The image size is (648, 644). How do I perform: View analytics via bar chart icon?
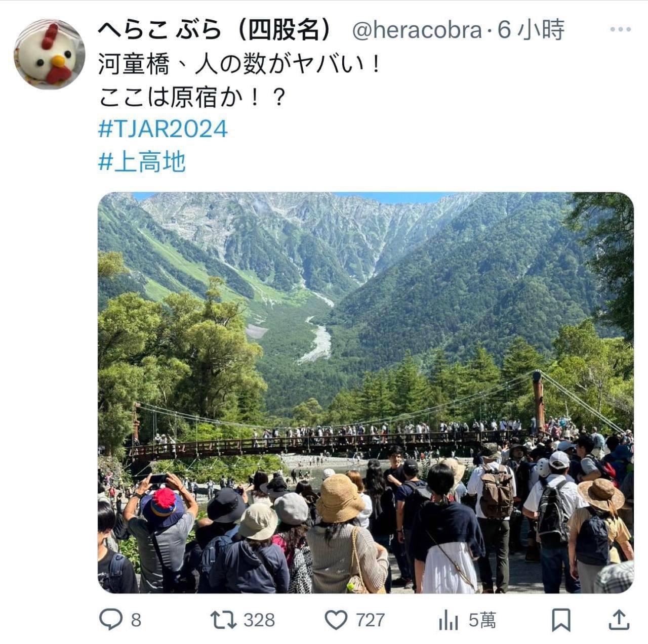448,620
